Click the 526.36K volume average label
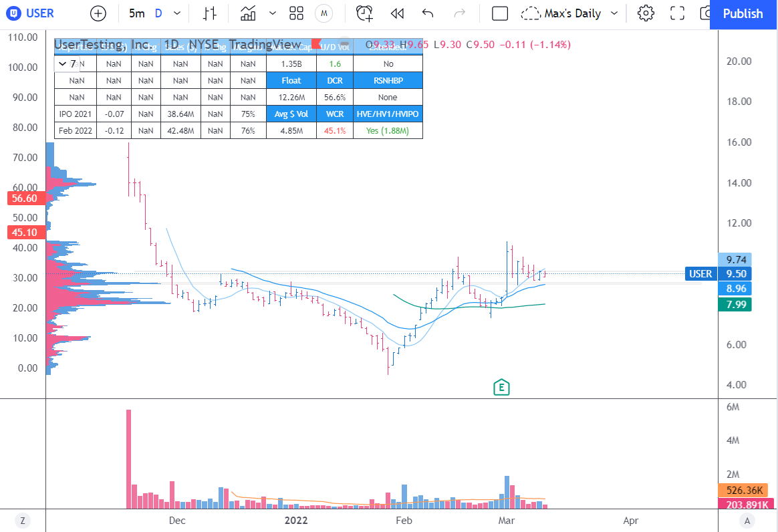This screenshot has height=532, width=778. (x=744, y=491)
